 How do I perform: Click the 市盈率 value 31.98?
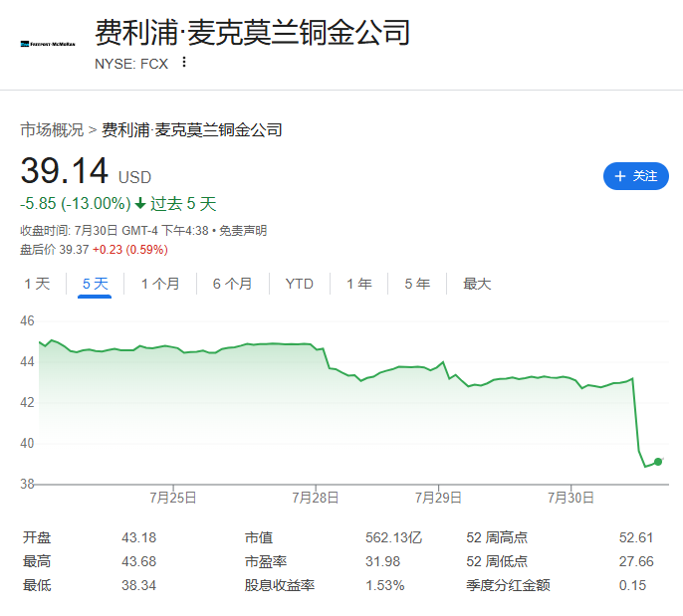pos(382,561)
